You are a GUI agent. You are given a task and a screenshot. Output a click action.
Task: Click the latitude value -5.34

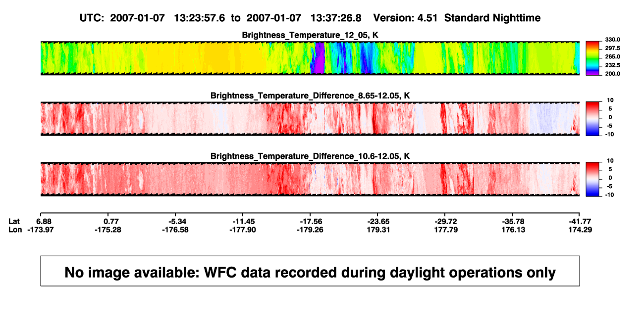click(175, 221)
